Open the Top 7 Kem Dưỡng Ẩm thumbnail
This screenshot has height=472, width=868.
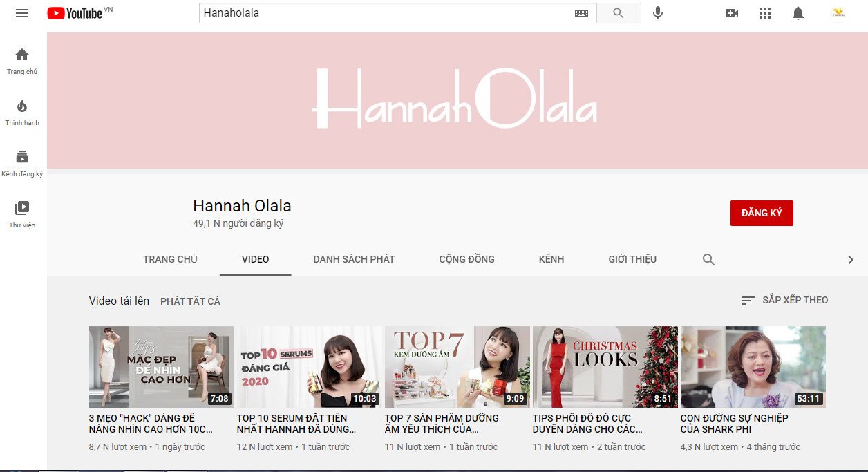pyautogui.click(x=457, y=367)
